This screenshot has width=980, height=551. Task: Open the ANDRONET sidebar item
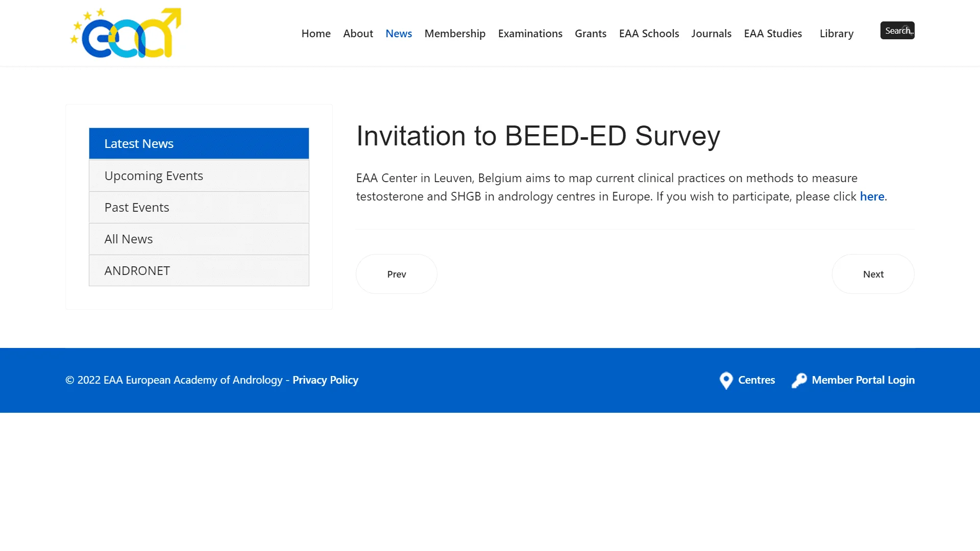(x=199, y=270)
